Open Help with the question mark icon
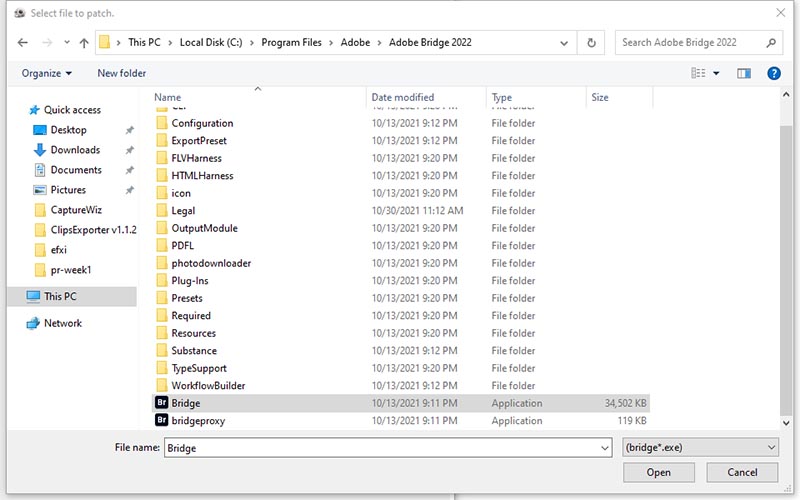 pyautogui.click(x=773, y=73)
